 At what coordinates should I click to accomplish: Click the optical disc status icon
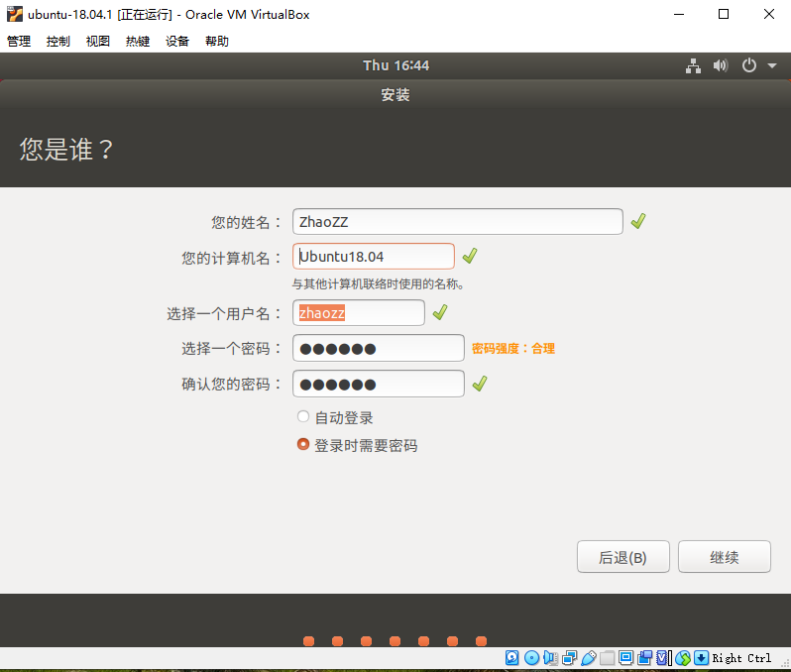[x=531, y=658]
